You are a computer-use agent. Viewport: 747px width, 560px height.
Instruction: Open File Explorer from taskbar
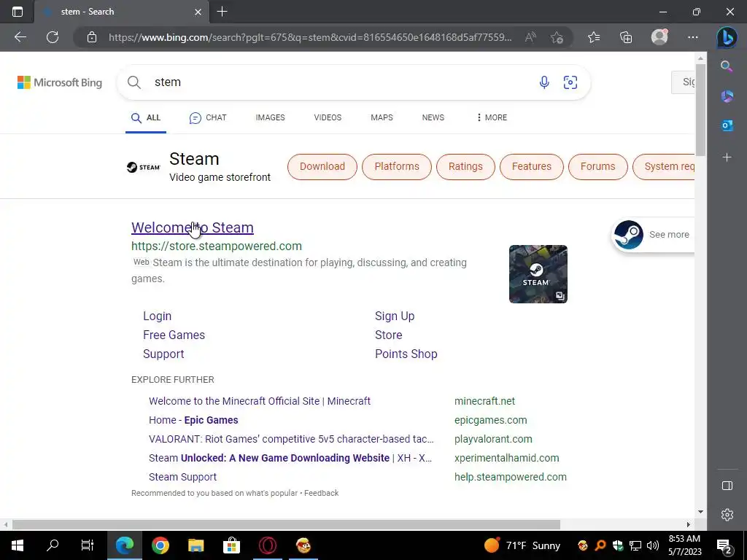(196, 545)
